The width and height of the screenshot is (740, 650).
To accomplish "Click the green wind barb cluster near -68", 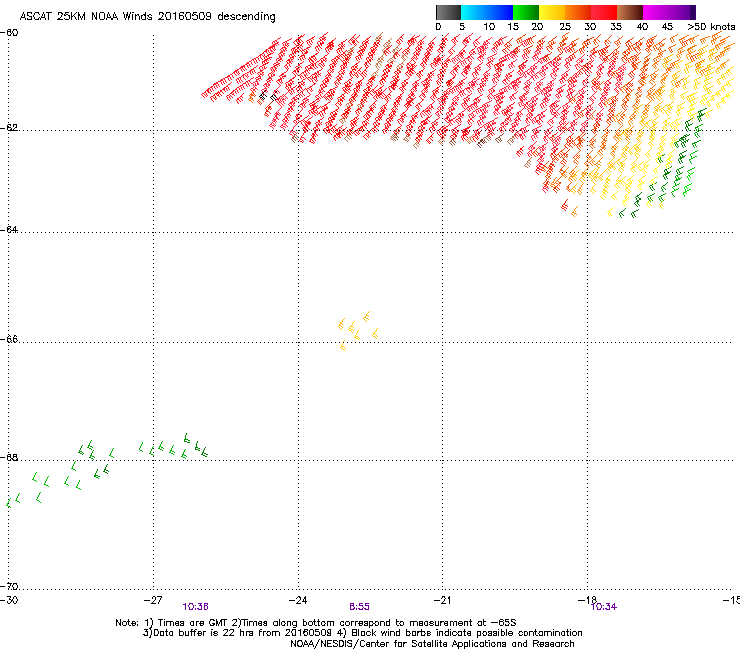I will click(108, 470).
